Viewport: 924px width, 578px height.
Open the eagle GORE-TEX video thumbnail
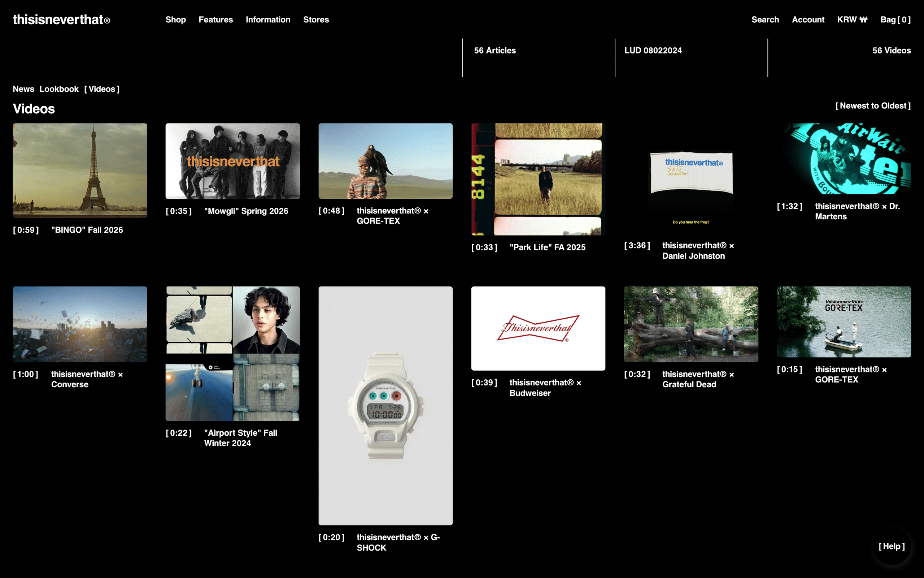pyautogui.click(x=385, y=161)
